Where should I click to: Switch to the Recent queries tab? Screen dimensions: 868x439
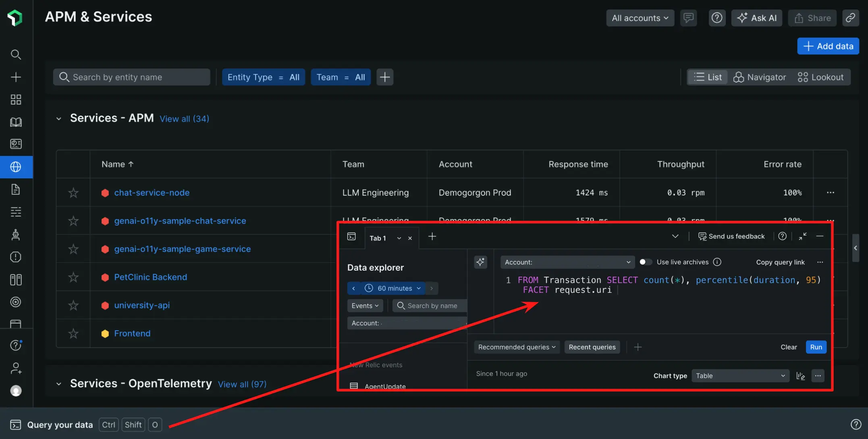(x=592, y=347)
